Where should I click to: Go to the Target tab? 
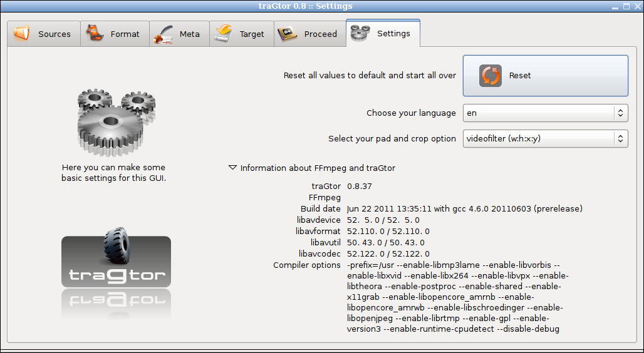(242, 34)
